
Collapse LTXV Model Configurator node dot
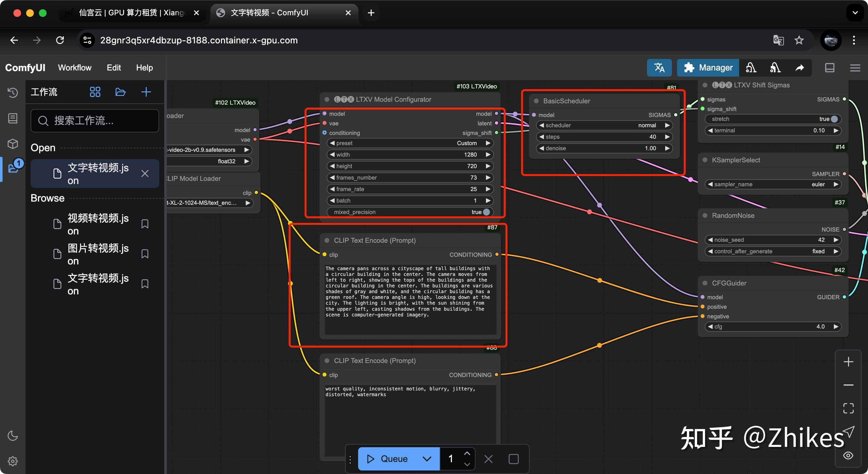point(327,100)
